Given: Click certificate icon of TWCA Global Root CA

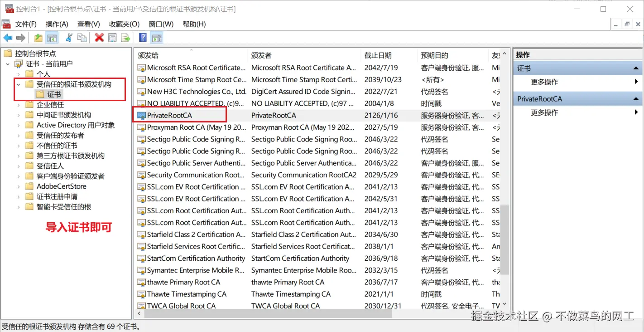Looking at the screenshot, I should point(141,306).
